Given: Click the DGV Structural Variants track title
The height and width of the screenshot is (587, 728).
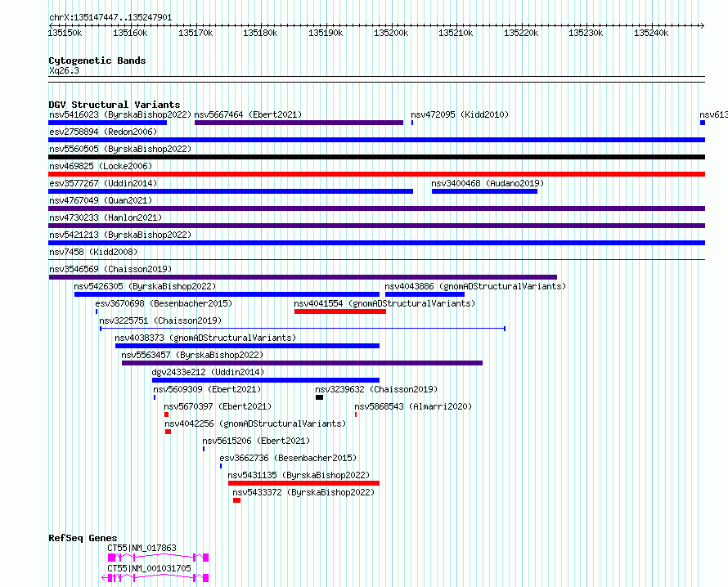Looking at the screenshot, I should (115, 105).
